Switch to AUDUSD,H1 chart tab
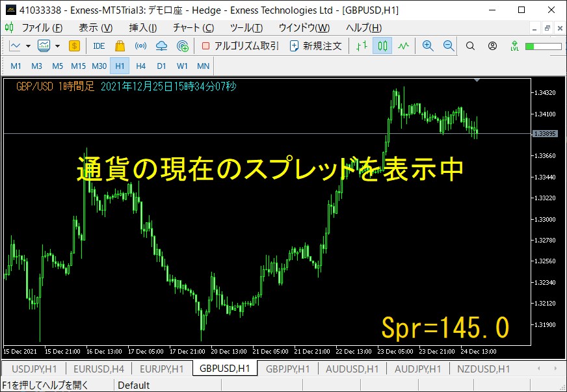 click(x=352, y=369)
